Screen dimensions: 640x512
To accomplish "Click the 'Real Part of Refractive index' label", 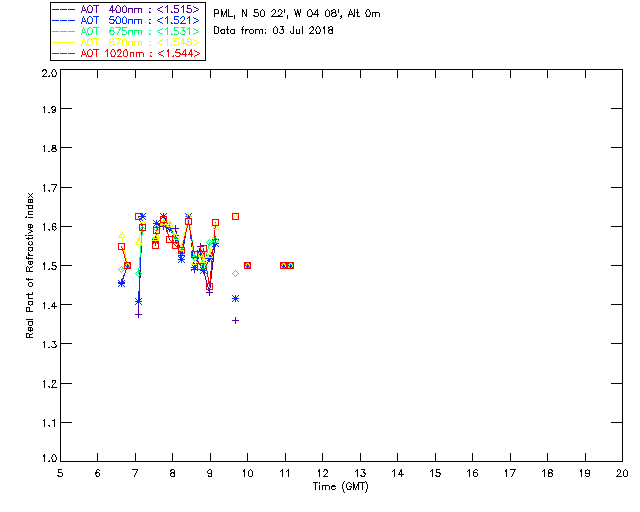I will [x=29, y=265].
